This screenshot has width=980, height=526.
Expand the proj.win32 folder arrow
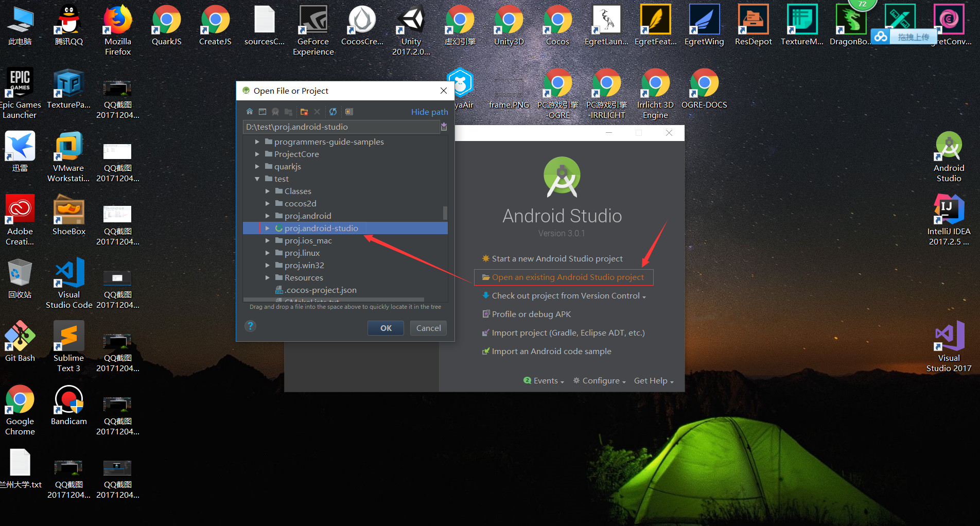point(267,265)
